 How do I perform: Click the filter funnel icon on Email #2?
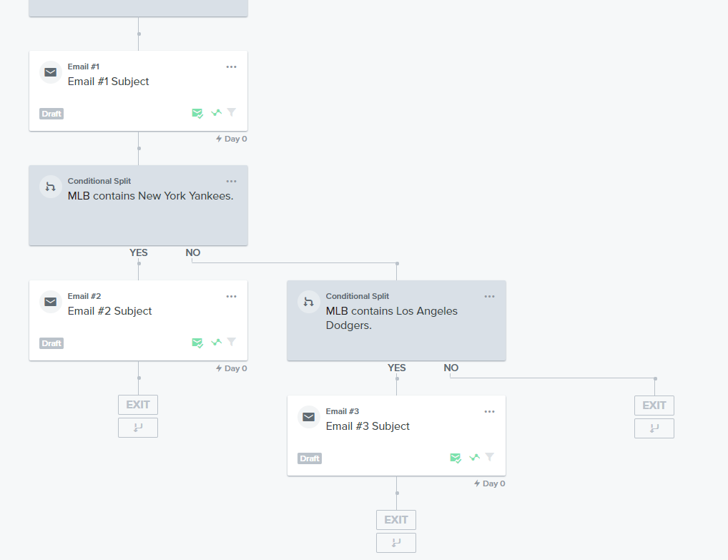point(231,342)
